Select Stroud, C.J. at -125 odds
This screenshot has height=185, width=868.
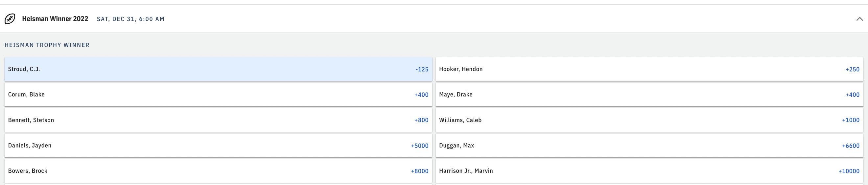218,69
